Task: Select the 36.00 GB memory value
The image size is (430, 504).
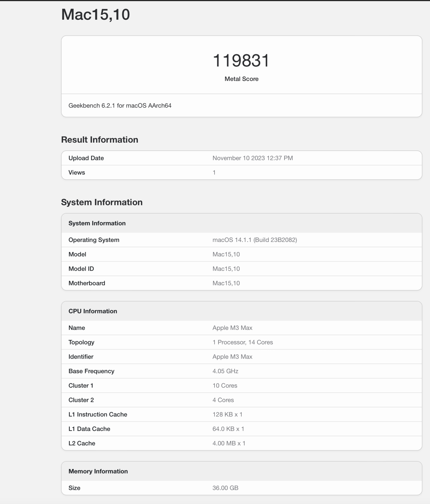Action: point(225,488)
